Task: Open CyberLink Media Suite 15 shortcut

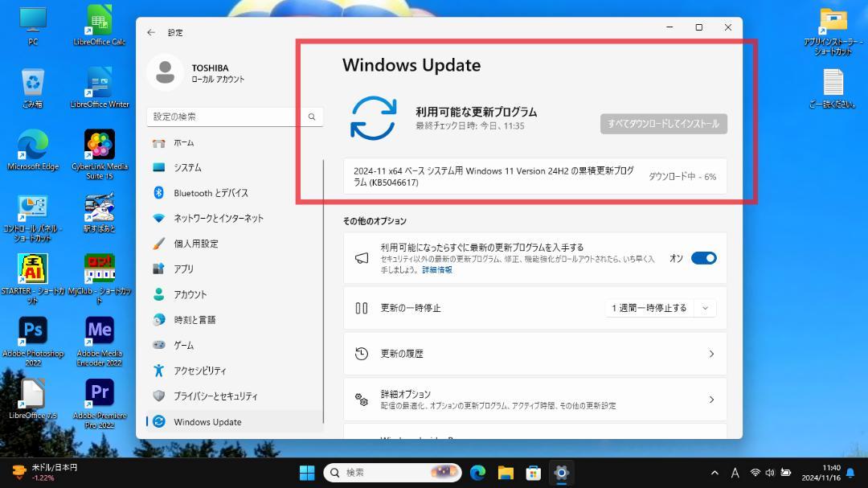Action: tap(100, 154)
